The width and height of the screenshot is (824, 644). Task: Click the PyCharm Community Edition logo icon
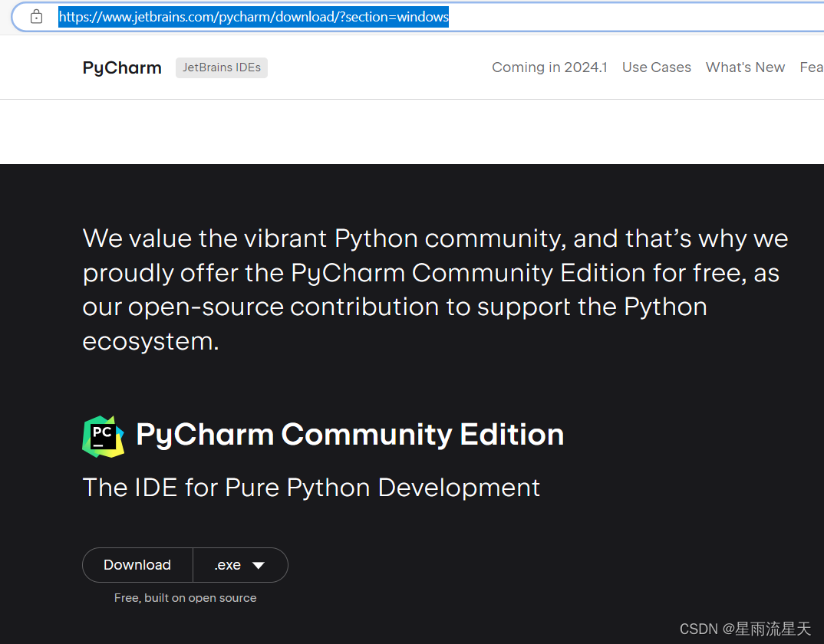[103, 436]
